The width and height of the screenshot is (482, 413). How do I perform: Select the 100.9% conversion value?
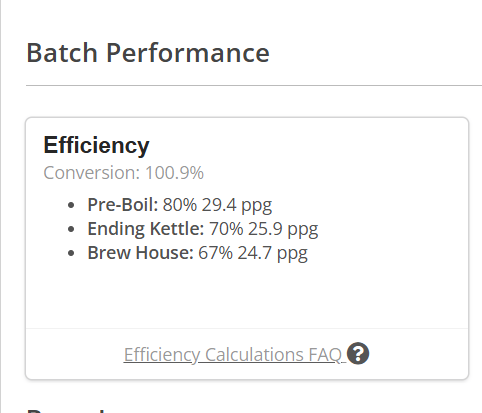(x=174, y=173)
